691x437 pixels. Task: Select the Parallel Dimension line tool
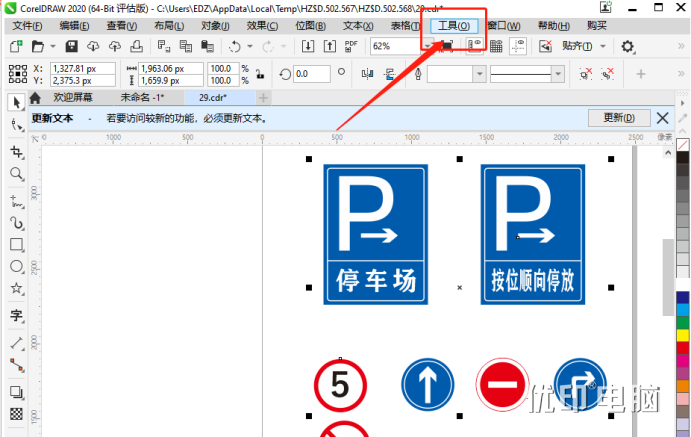click(16, 343)
